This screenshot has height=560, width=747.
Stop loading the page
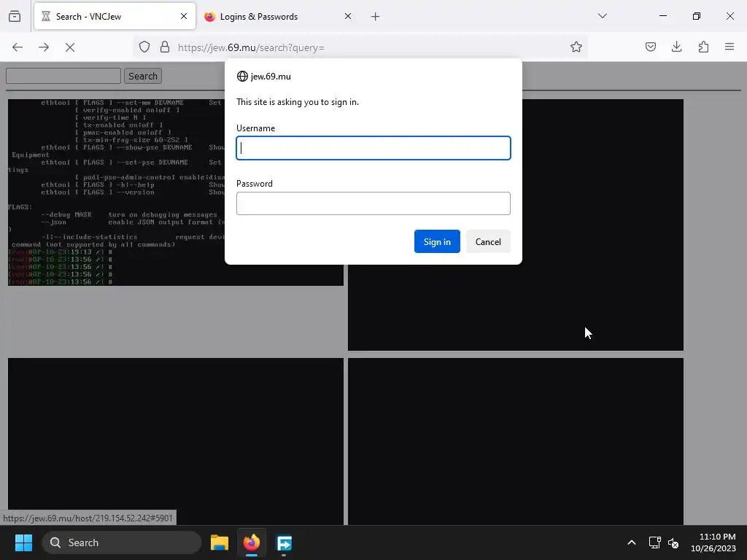point(70,47)
